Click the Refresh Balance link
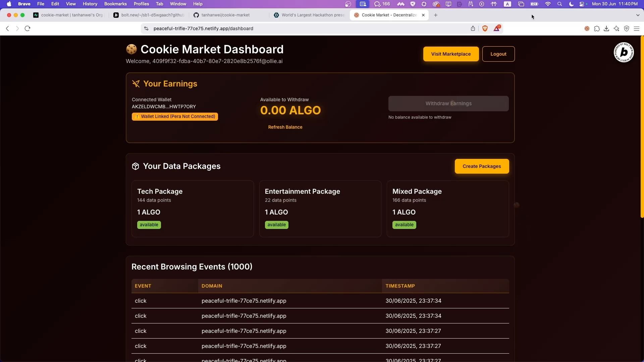Screen dimensions: 644x362 pos(285,127)
